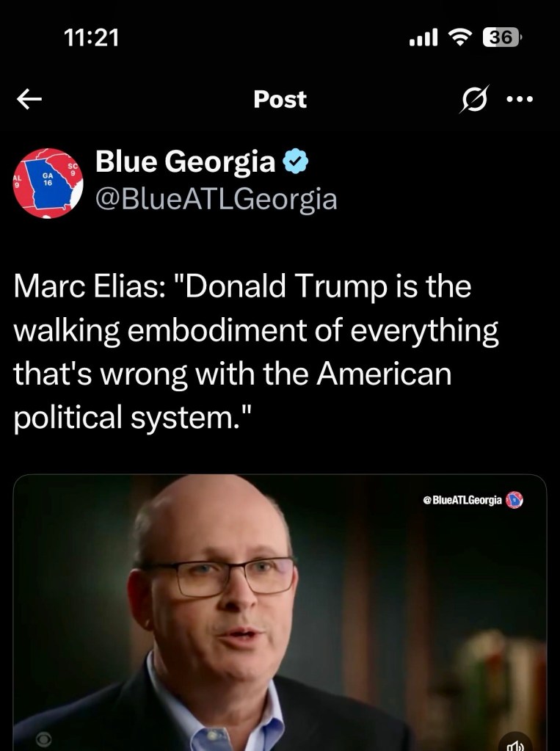Tap the cellular signal bars

(x=423, y=37)
